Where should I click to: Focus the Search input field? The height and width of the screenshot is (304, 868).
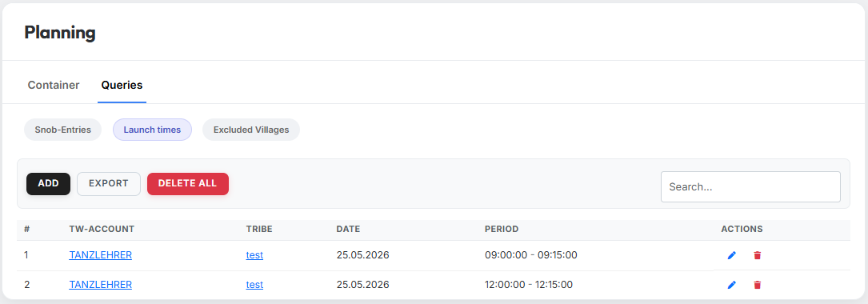pyautogui.click(x=750, y=186)
